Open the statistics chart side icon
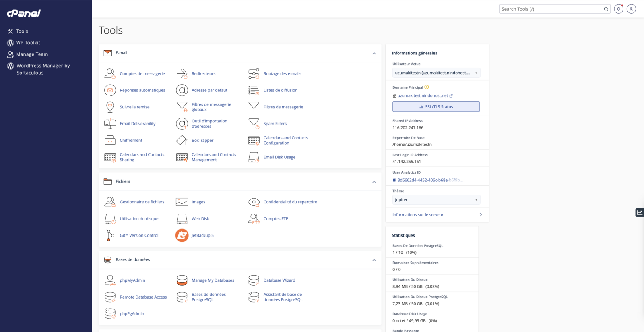This screenshot has height=332, width=644. tap(640, 212)
